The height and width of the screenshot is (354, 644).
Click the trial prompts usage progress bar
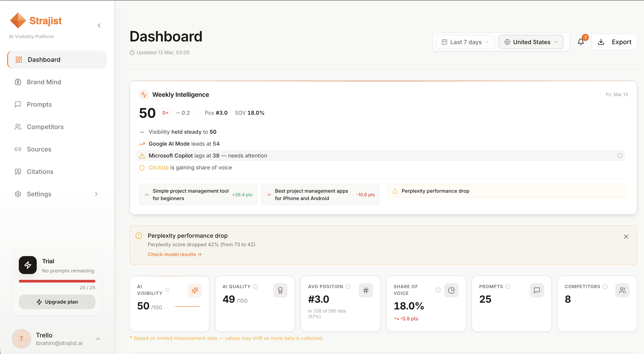click(x=57, y=281)
